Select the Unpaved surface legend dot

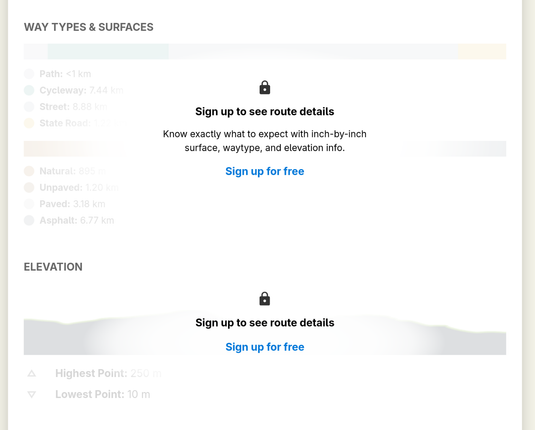tap(29, 187)
